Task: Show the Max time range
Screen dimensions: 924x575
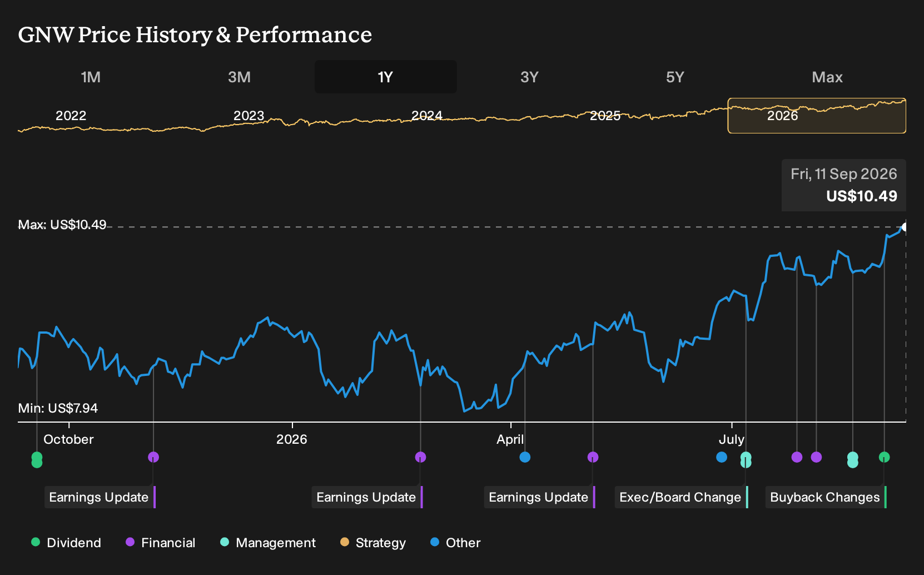Action: (x=827, y=77)
